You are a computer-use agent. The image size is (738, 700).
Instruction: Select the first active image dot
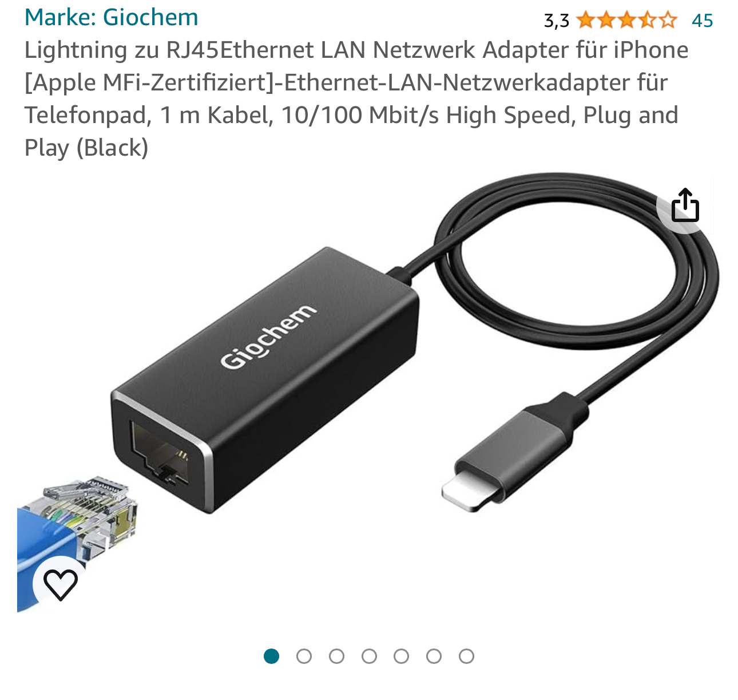click(271, 656)
